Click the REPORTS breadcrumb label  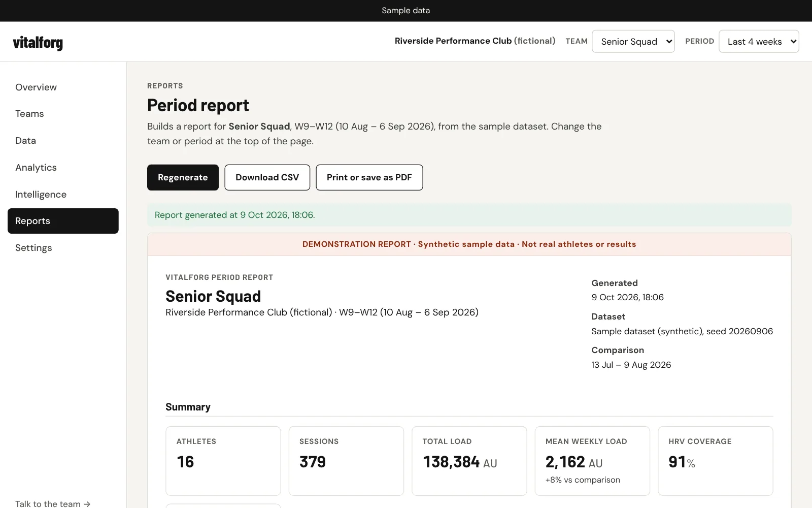[165, 86]
